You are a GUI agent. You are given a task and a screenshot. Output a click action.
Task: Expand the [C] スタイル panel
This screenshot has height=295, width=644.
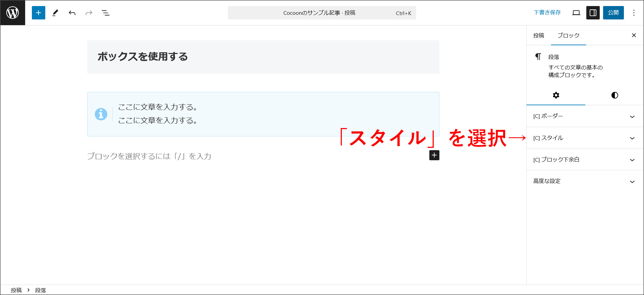point(585,138)
